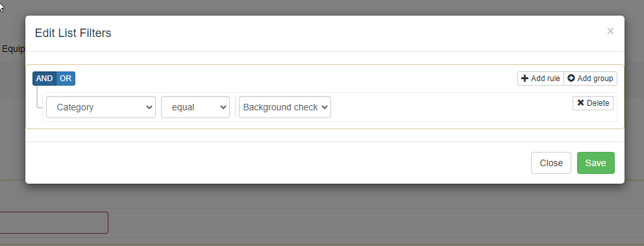Click the chevron arrow beside Background check
644x246 pixels.
(x=325, y=107)
